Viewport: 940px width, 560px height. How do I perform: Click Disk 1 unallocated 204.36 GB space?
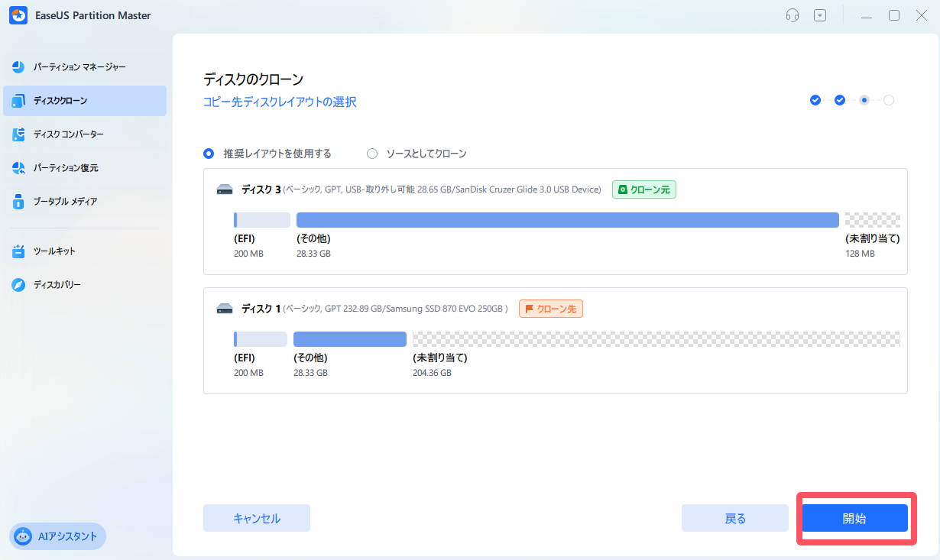[x=656, y=339]
